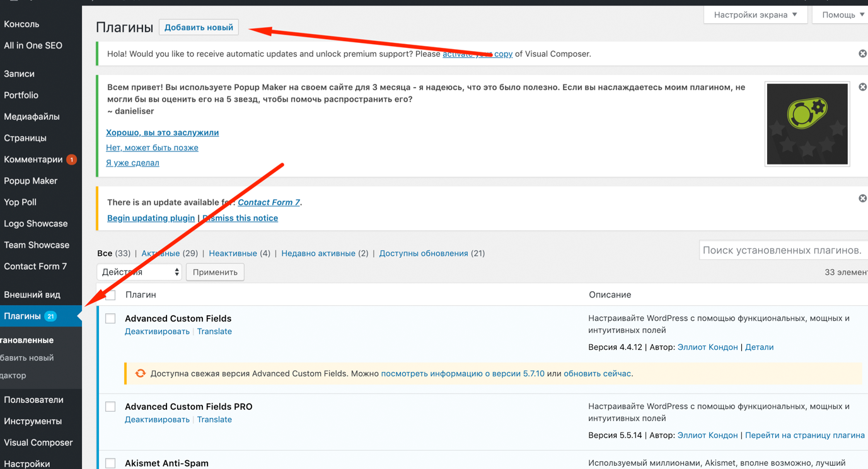Click Добавить новый button next to Плагины heading

199,27
